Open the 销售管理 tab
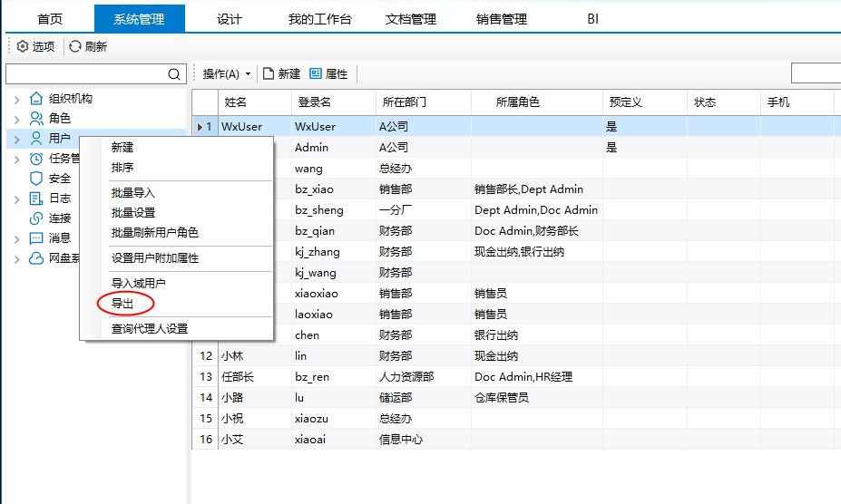This screenshot has width=841, height=504. [x=502, y=19]
